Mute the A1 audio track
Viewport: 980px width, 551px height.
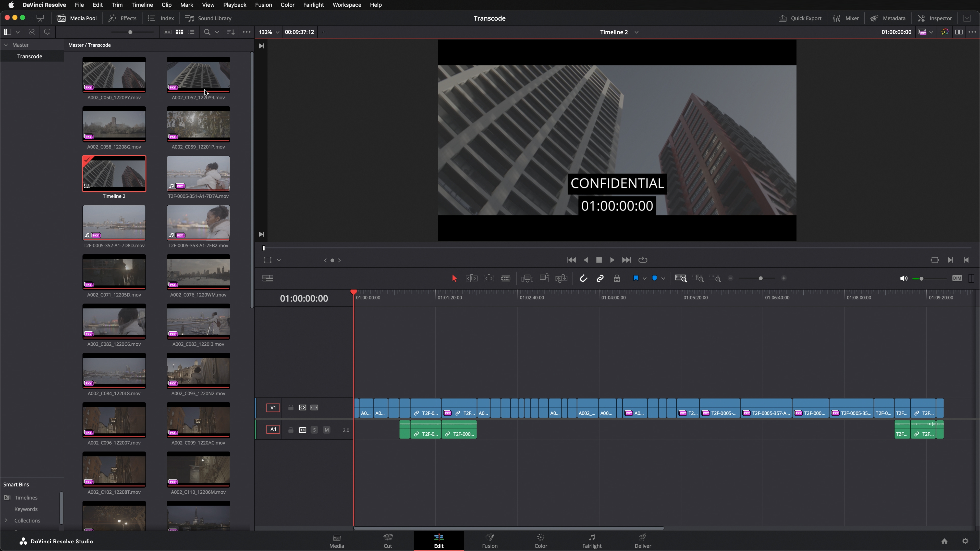[x=326, y=430]
